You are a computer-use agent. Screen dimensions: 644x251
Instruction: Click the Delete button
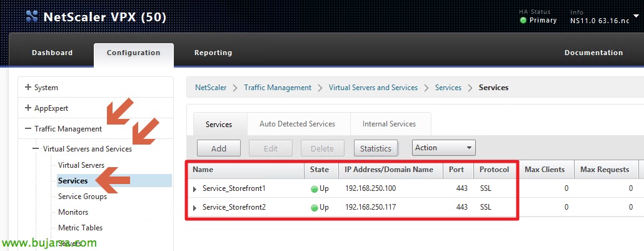(323, 148)
